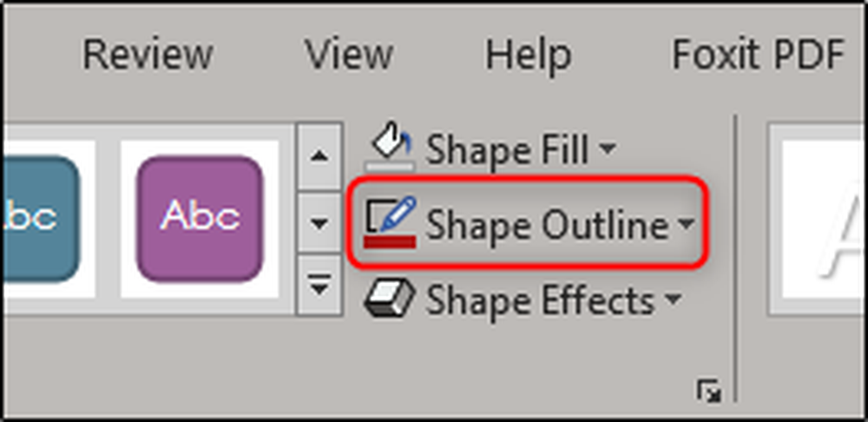Click the Shape Effects text label
Viewport: 868px width, 422px height.
540,300
